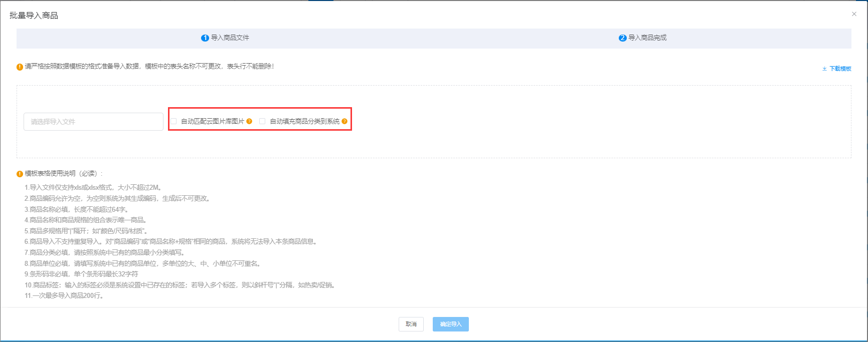Enable the 自动匹配云图片库图片 checkbox
Viewport: 868px width, 342px height.
(x=173, y=121)
